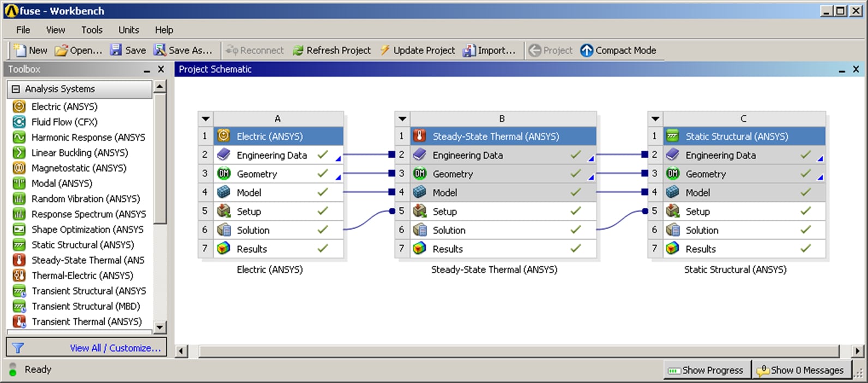Select Transient Thermal (ANSYS) toolbox icon
The image size is (868, 383).
click(19, 321)
